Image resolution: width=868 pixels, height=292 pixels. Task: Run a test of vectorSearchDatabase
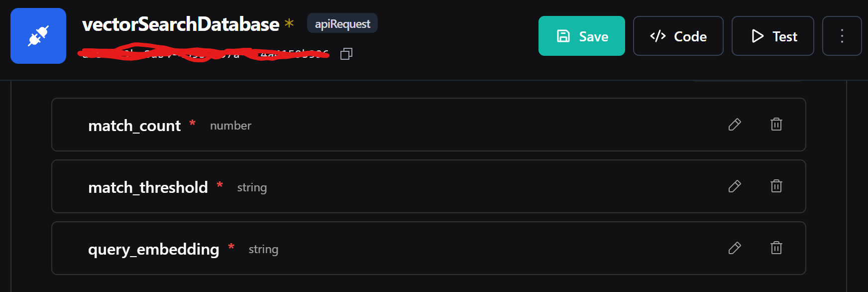coord(772,36)
